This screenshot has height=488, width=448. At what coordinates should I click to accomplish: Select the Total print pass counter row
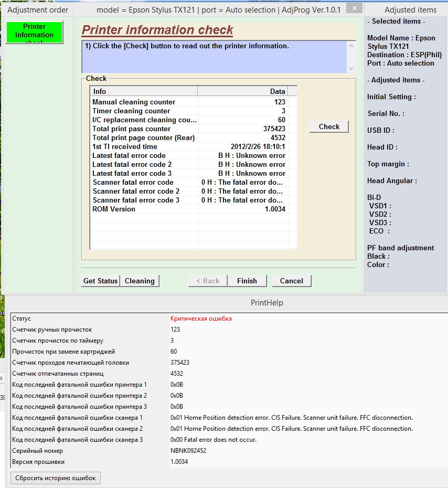click(x=189, y=129)
